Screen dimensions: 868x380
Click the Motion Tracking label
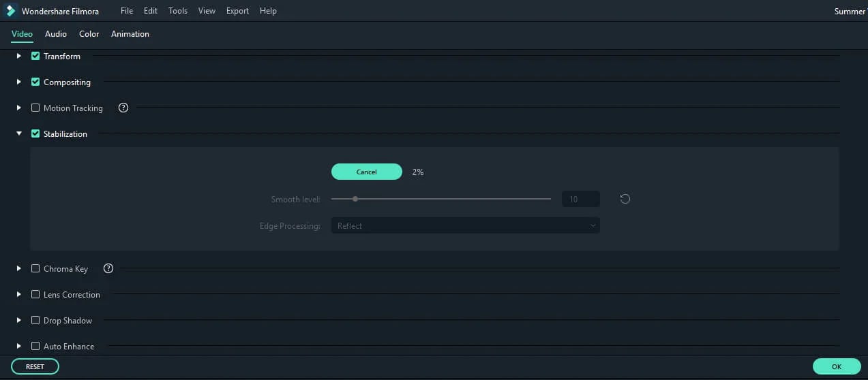tap(73, 108)
